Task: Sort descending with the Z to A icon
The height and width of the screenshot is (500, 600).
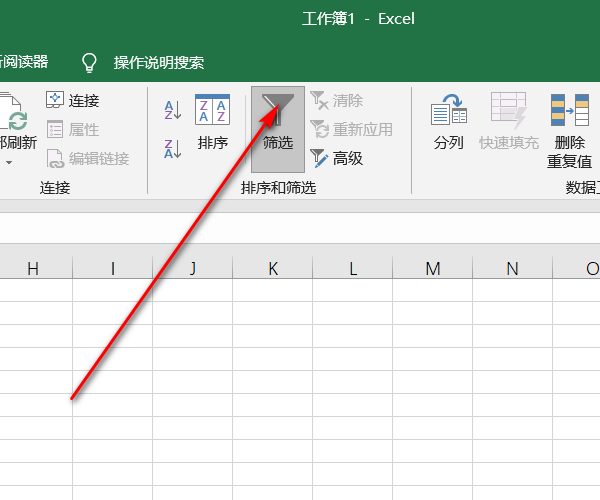Action: click(x=173, y=149)
